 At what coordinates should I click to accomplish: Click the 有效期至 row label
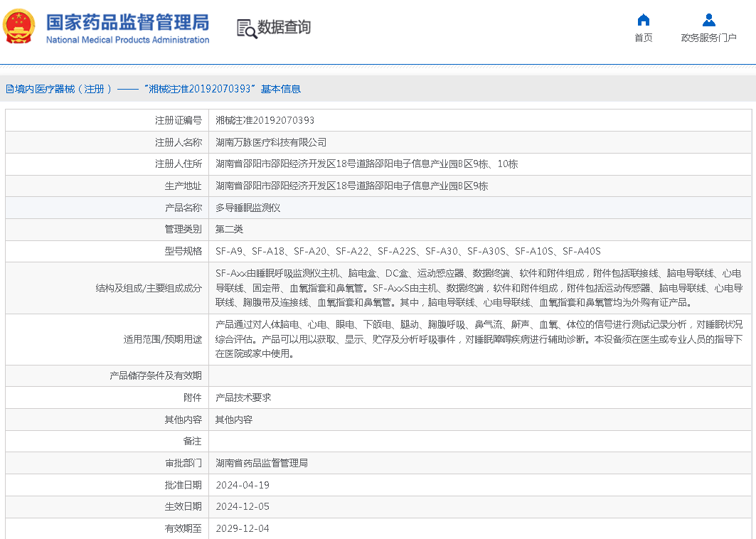pos(183,528)
